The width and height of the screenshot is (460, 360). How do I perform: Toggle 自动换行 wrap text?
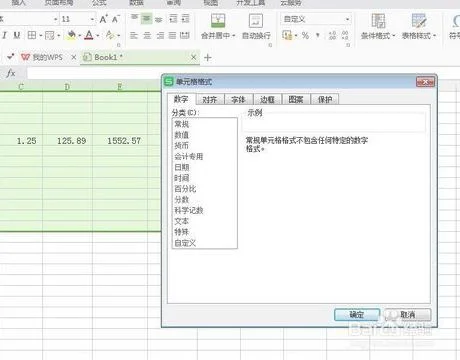tap(256, 26)
